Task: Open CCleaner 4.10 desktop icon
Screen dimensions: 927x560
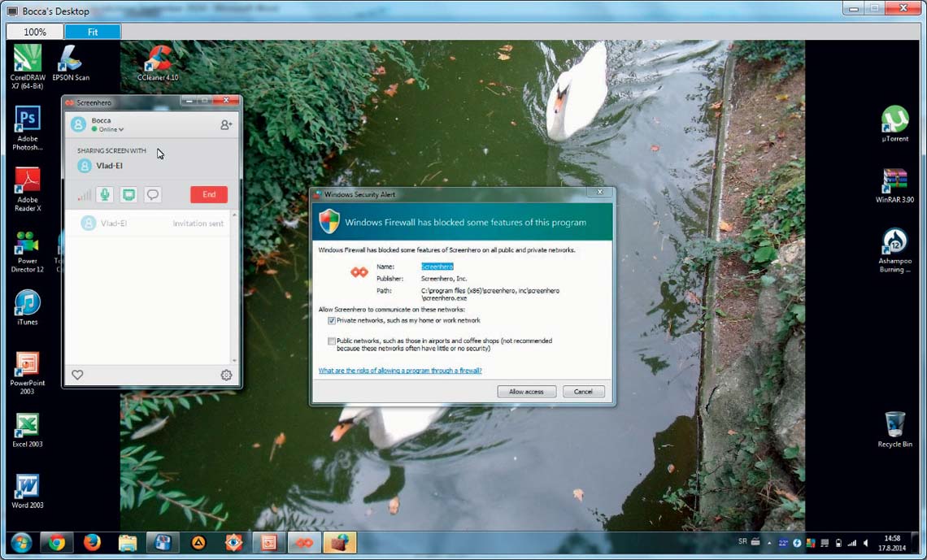Action: pyautogui.click(x=158, y=63)
